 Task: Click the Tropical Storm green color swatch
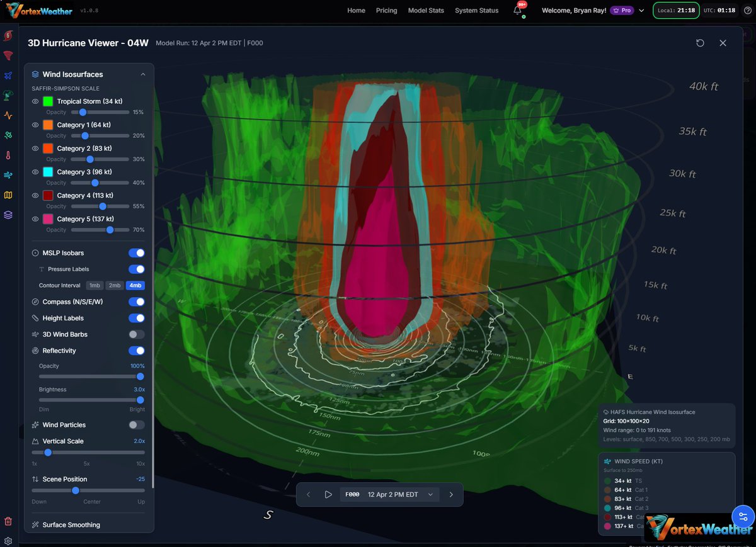(48, 101)
